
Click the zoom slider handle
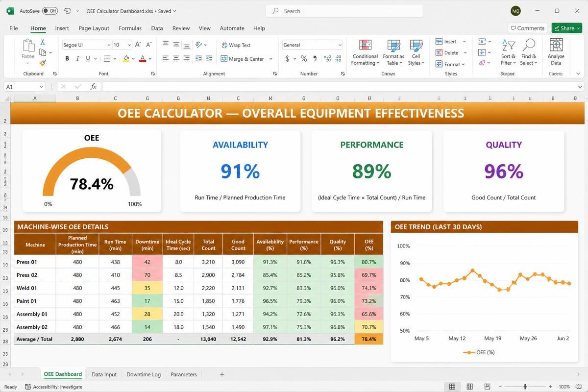525,387
